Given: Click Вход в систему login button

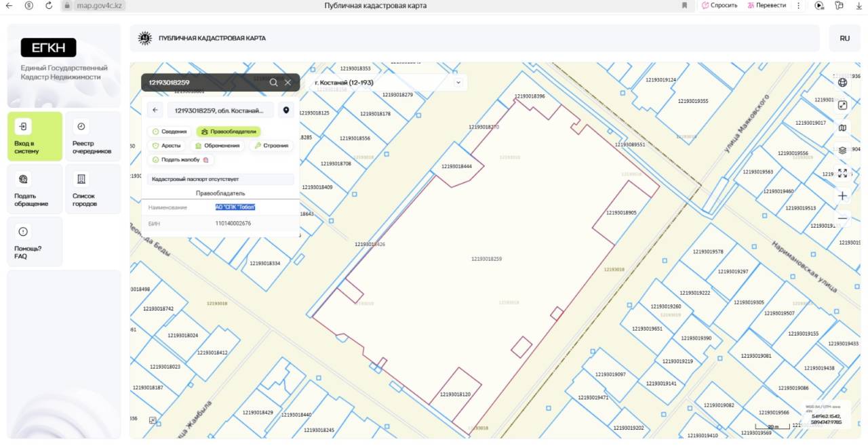Looking at the screenshot, I should click(x=35, y=137).
